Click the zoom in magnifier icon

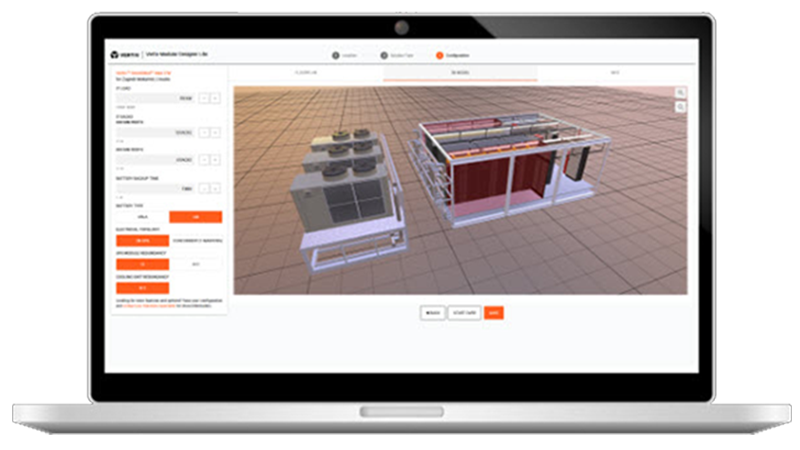(681, 92)
